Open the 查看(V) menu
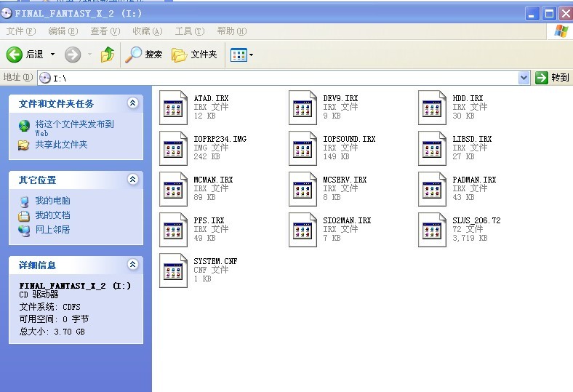The height and width of the screenshot is (392, 573). [x=105, y=31]
